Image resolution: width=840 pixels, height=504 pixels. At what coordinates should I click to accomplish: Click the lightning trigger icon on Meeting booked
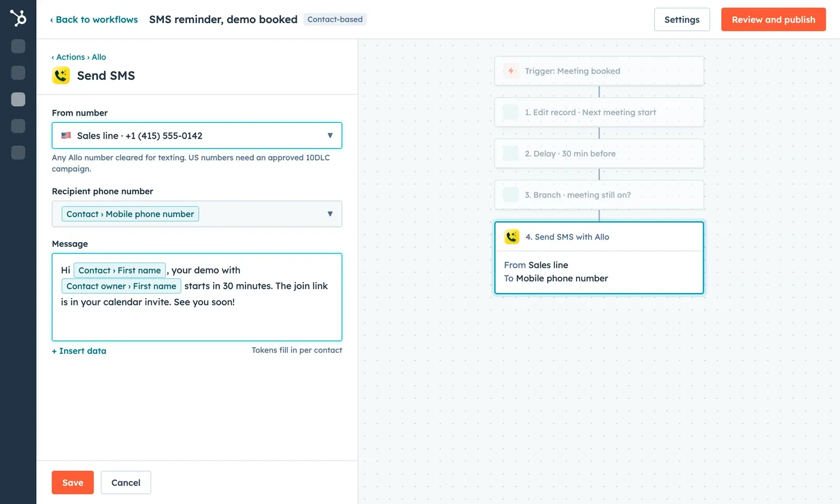(511, 71)
